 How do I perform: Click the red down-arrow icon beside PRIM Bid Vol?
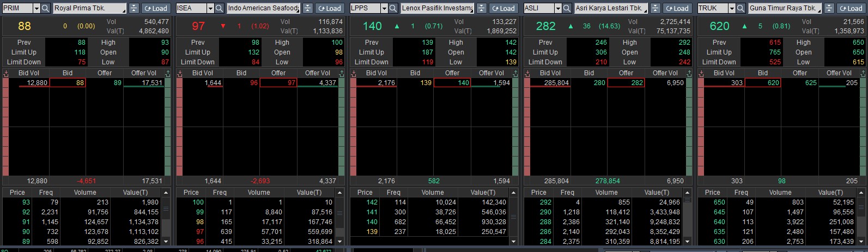point(6,73)
